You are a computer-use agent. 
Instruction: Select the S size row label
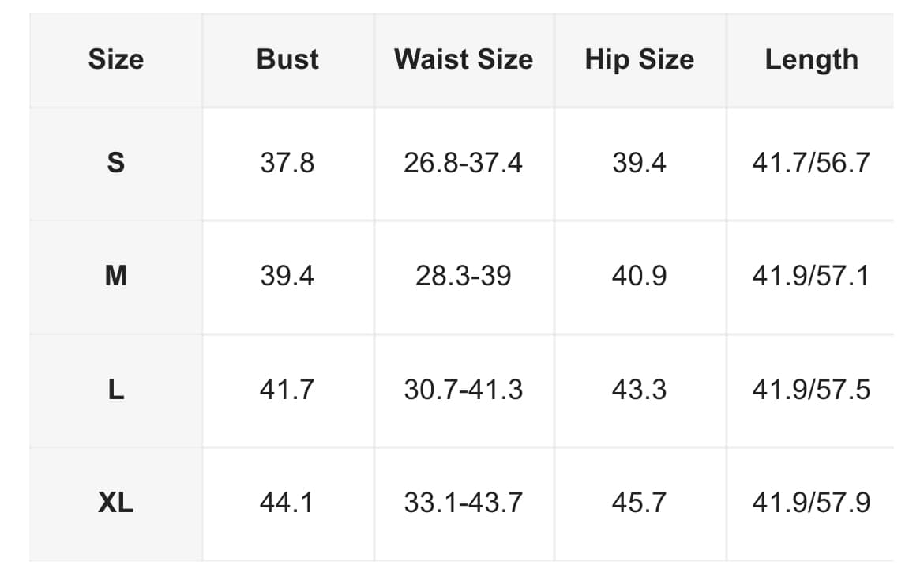[116, 162]
